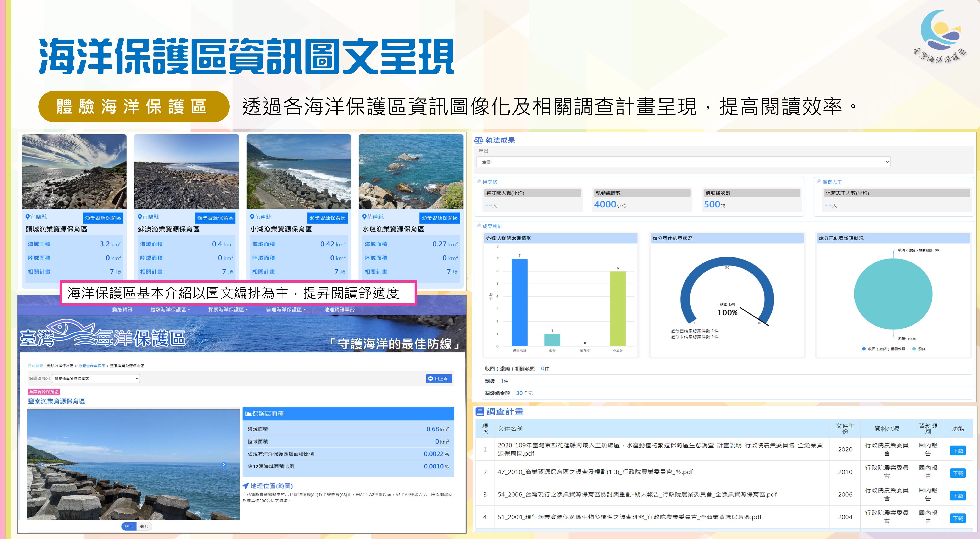Viewport: 980px width, 539px height.
Task: Click the navigation arrow icon beside 地理位置(範圍)
Action: (x=246, y=486)
